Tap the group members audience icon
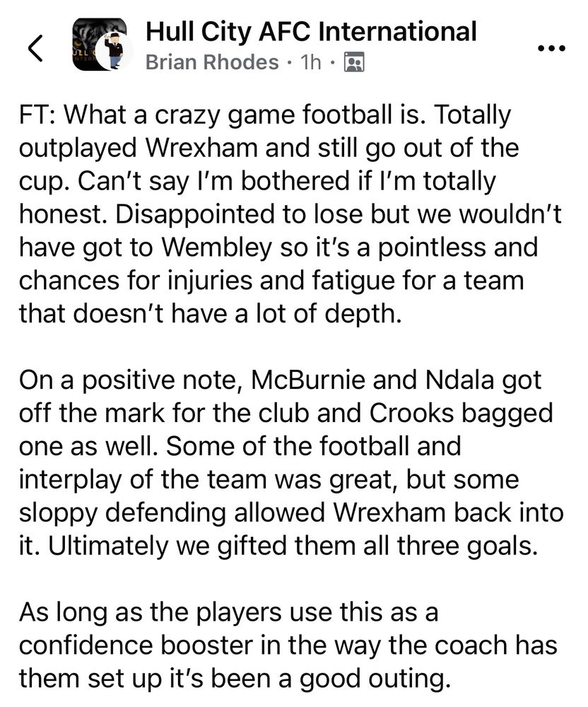This screenshot has height=707, width=588. click(x=354, y=63)
